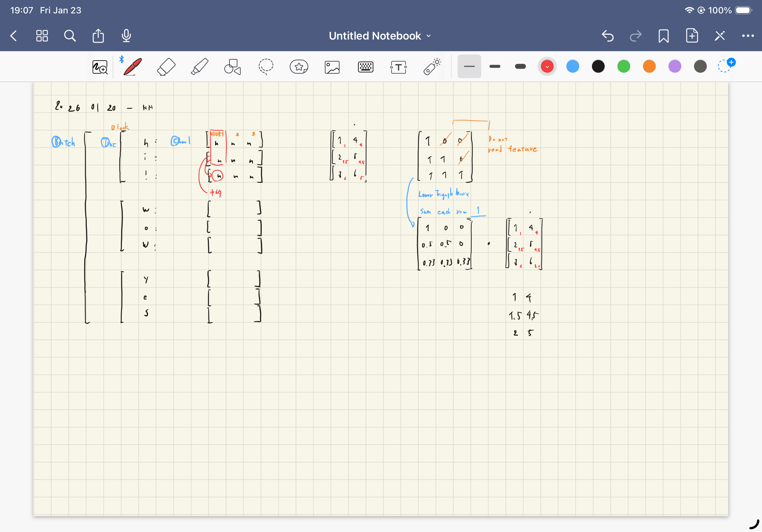The image size is (762, 532).
Task: Open the red color options chevron
Action: (547, 66)
